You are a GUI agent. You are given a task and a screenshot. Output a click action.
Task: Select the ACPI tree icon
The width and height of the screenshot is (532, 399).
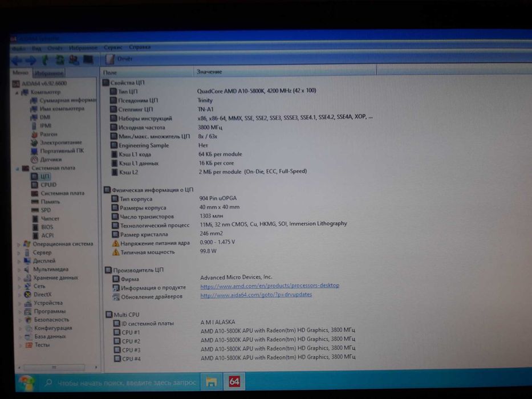(35, 235)
